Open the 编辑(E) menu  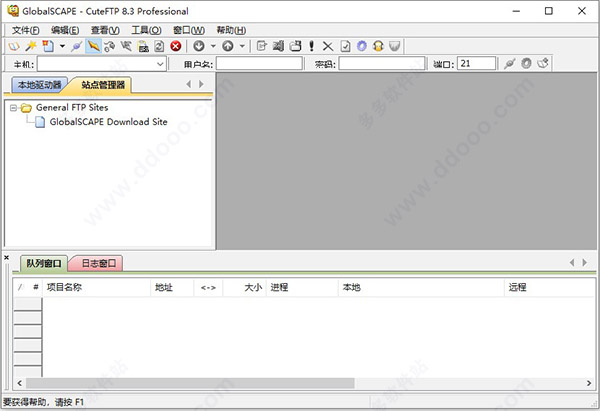65,30
